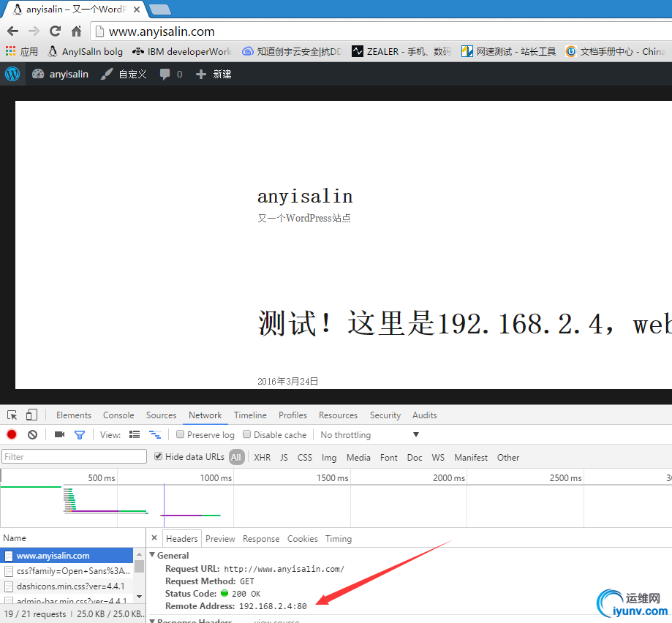The height and width of the screenshot is (623, 672).
Task: Reload the page with refresh icon
Action: [x=56, y=31]
